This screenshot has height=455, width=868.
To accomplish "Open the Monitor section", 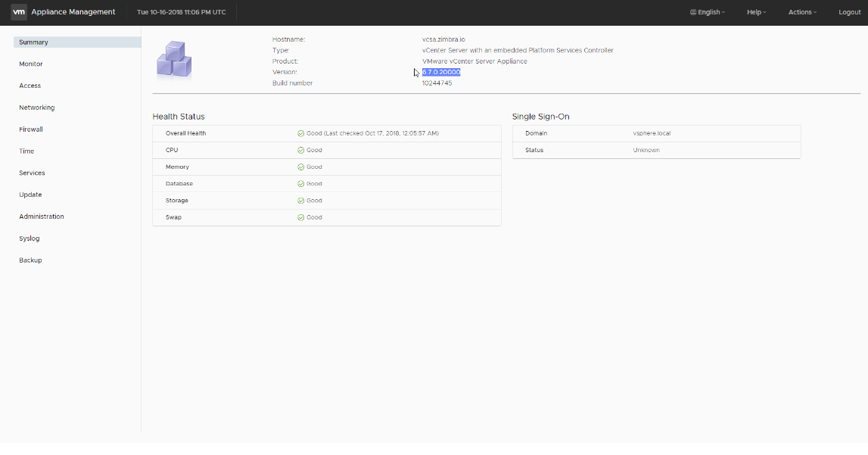I will [31, 64].
